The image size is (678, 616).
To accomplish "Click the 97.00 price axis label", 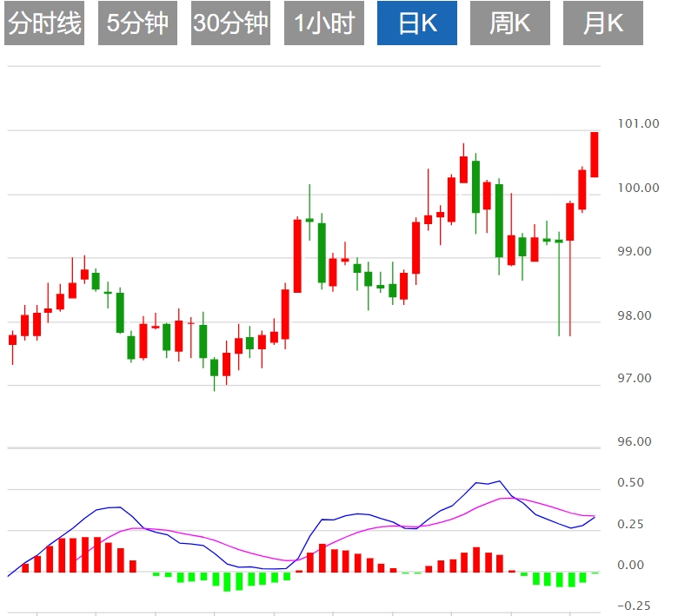I will pos(635,378).
